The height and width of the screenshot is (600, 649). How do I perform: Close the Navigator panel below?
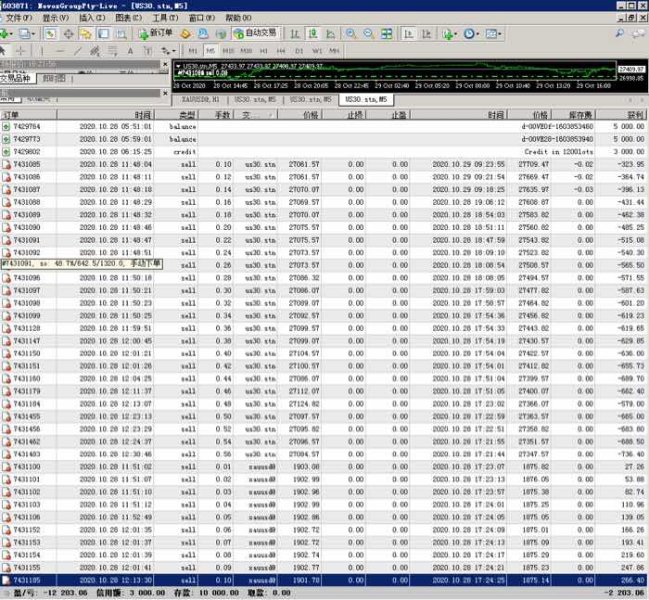pyautogui.click(x=165, y=93)
